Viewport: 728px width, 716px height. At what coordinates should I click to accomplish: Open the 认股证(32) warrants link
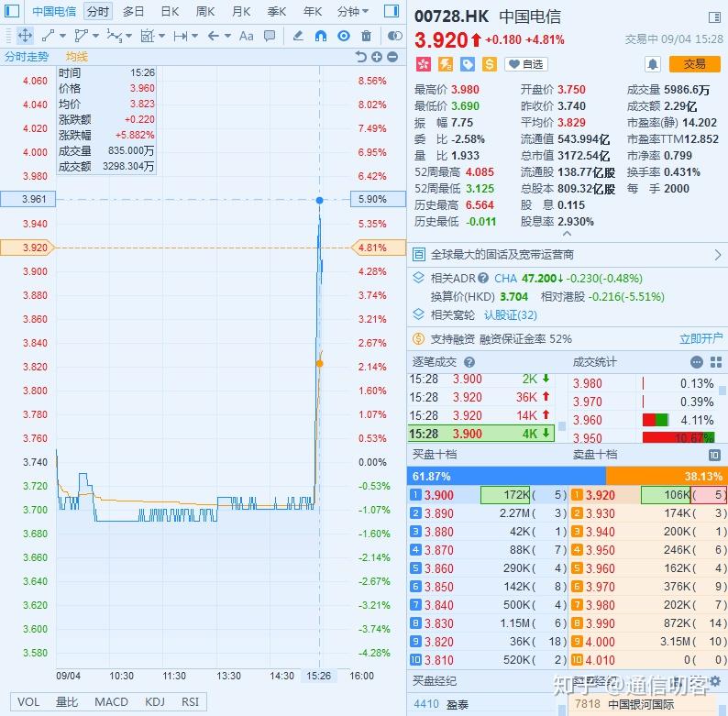pyautogui.click(x=511, y=315)
